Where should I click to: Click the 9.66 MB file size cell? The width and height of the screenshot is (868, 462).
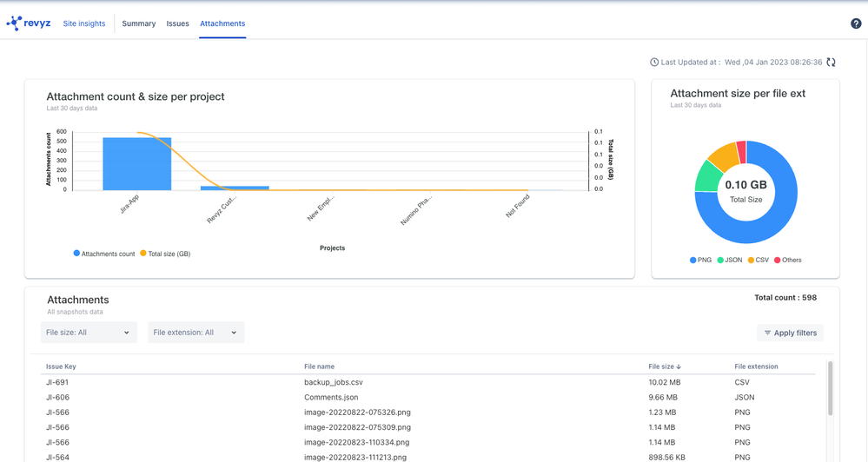(663, 397)
